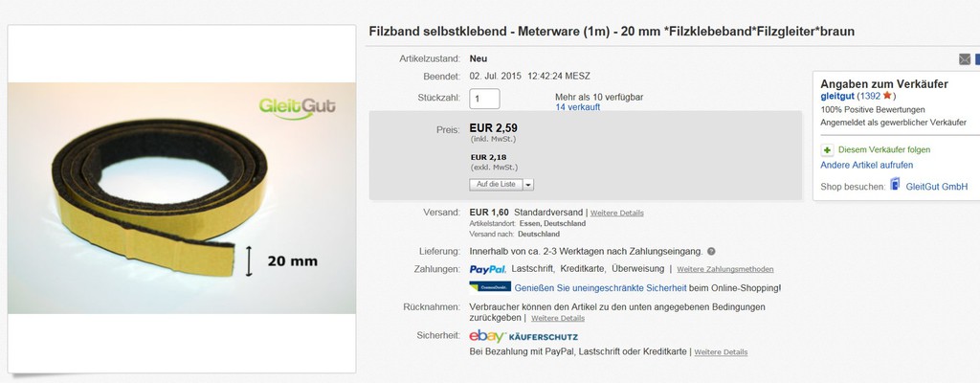Visit the GleitGut GmbH shop link
This screenshot has height=383, width=980.
(936, 187)
